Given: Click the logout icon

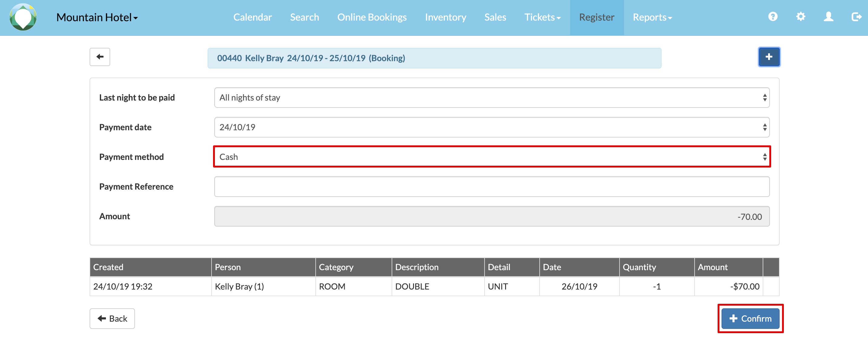Looking at the screenshot, I should coord(856,17).
